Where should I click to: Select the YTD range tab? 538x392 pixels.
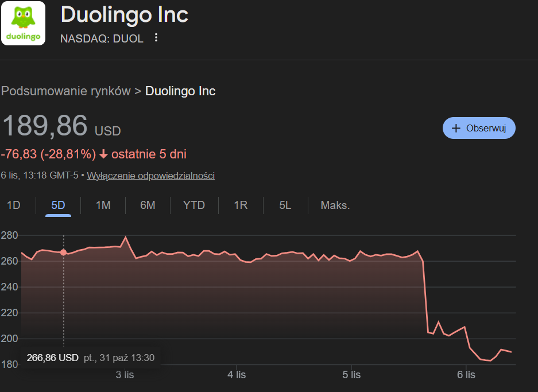(x=193, y=205)
